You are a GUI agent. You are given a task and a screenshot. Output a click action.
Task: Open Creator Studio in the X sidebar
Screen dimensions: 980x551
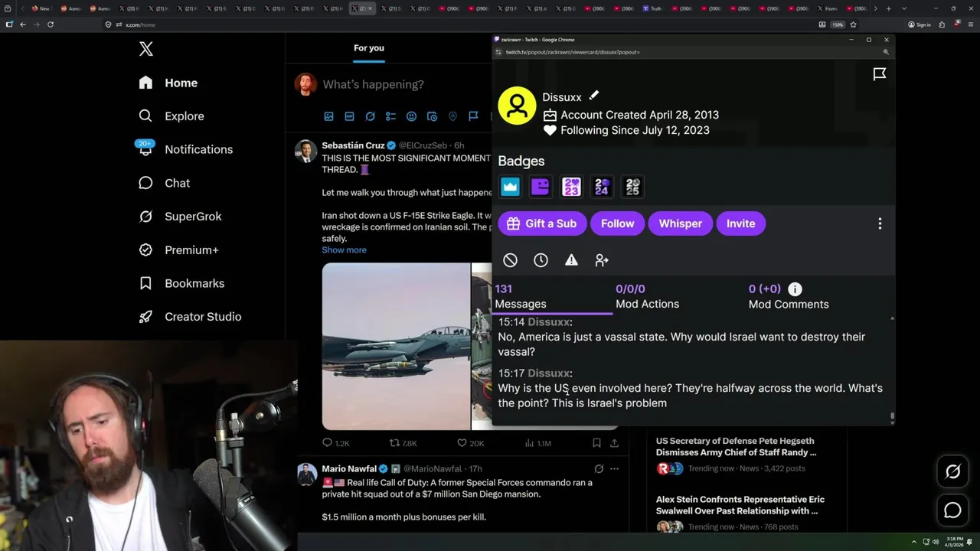pos(190,317)
